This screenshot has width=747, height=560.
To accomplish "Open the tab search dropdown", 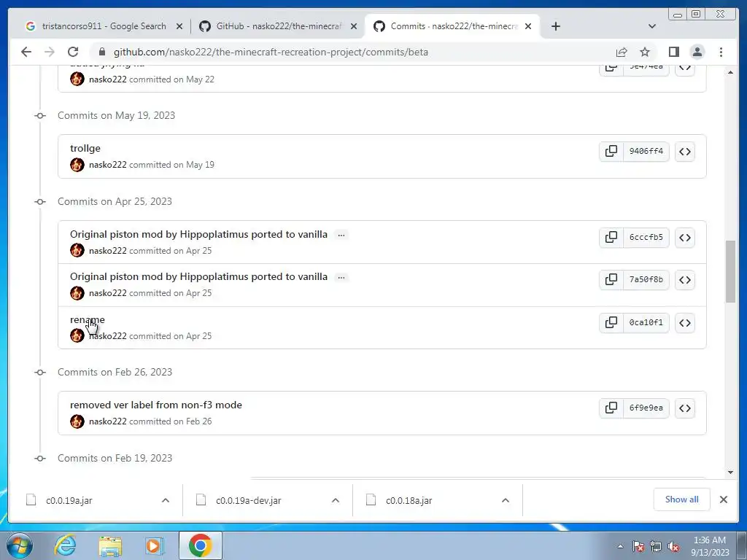I will point(652,26).
